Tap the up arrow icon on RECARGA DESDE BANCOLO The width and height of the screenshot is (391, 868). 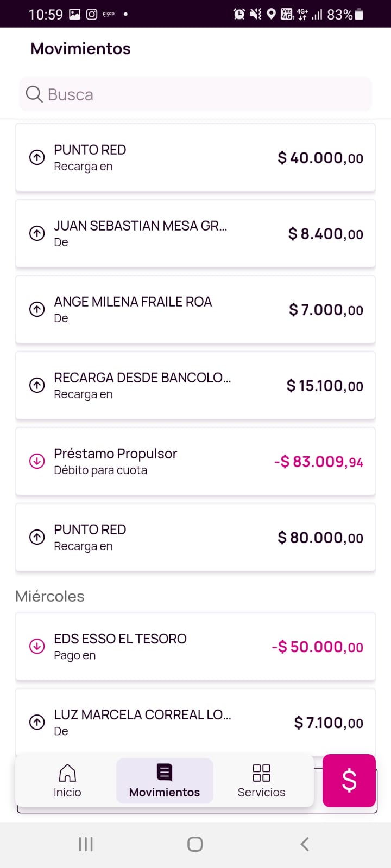point(37,386)
